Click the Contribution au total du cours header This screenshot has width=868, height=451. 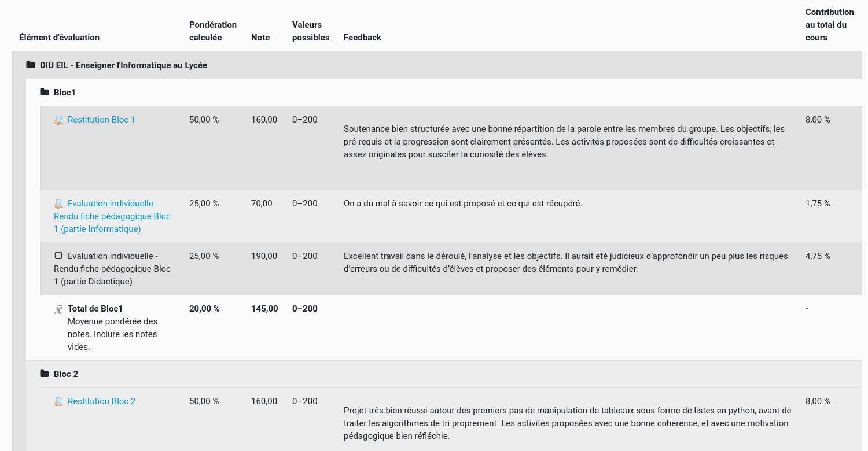coord(829,24)
